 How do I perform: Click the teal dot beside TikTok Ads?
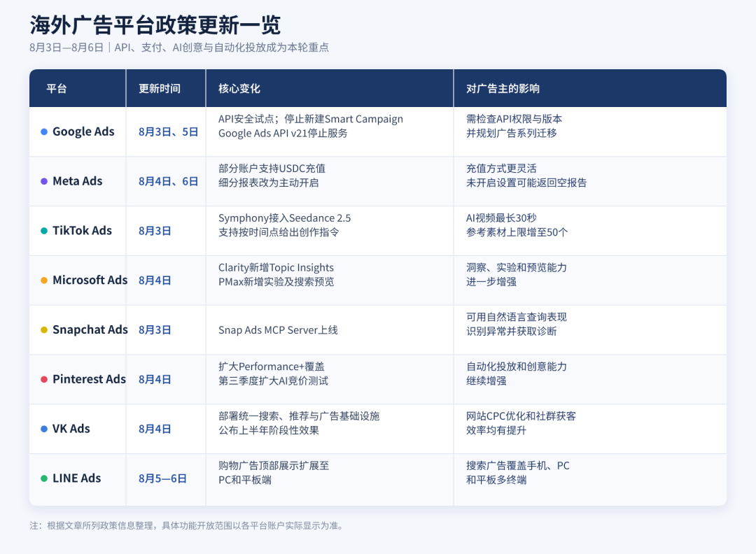(44, 231)
